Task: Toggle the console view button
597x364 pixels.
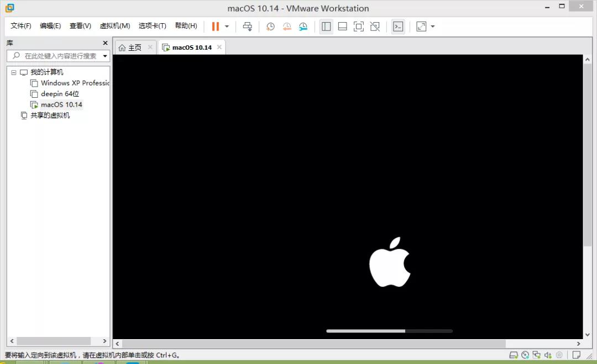Action: [398, 27]
